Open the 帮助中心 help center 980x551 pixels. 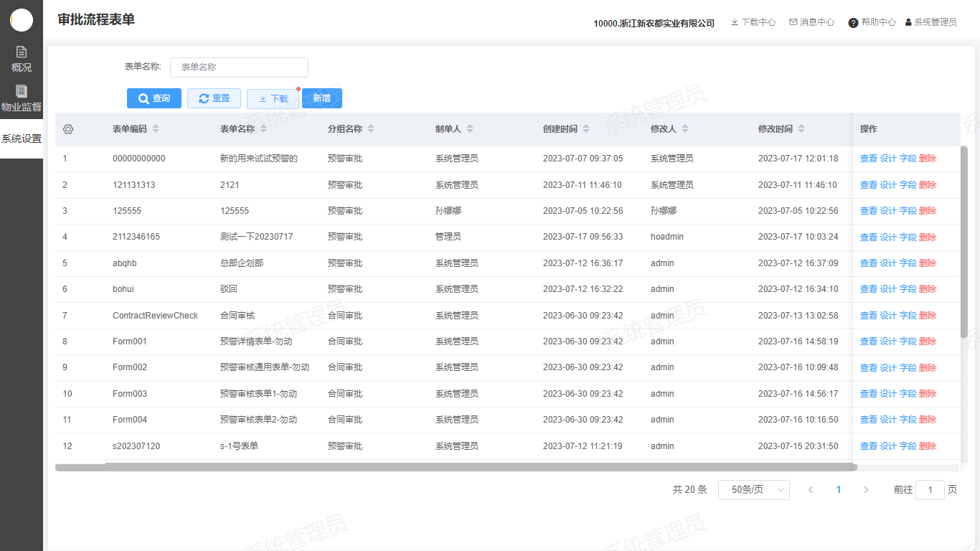872,22
